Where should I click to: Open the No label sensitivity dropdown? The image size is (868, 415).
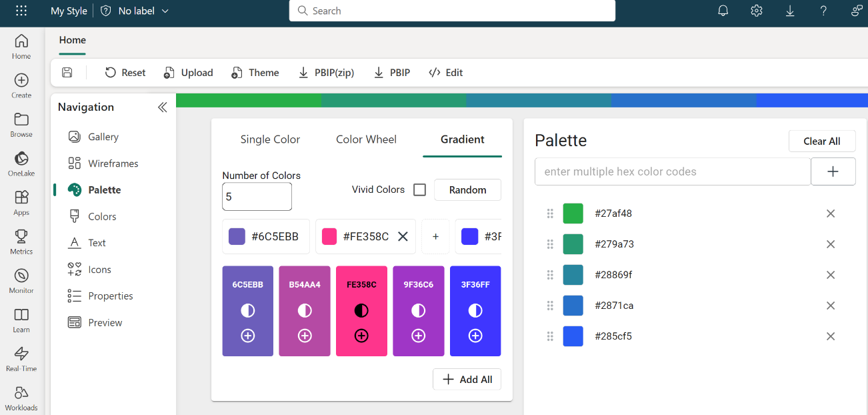click(x=135, y=11)
